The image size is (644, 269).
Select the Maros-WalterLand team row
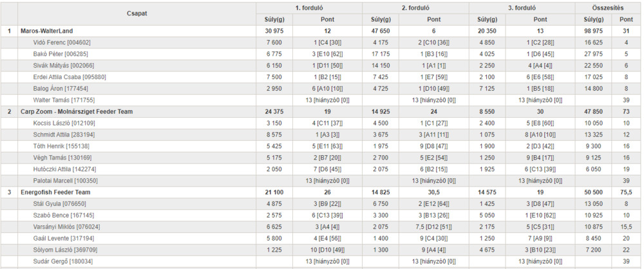coord(321,31)
